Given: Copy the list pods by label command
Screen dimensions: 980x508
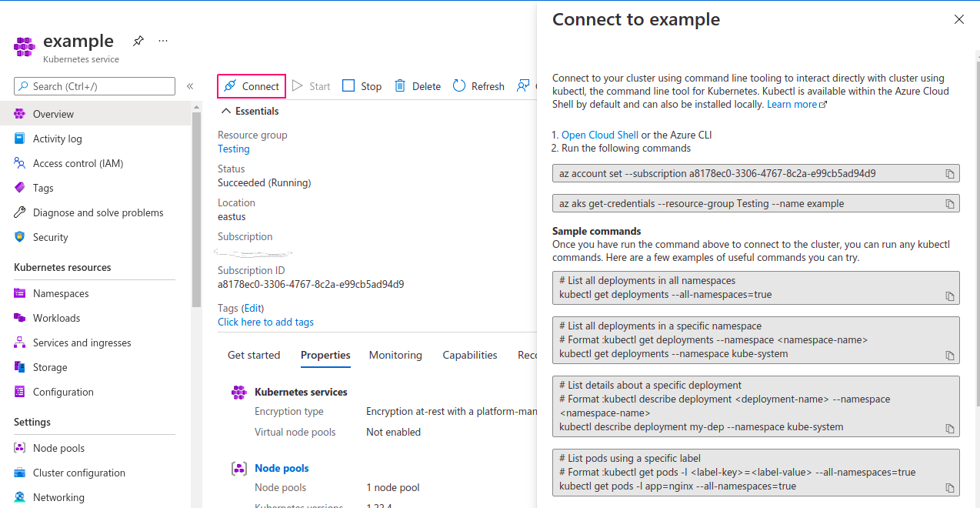Looking at the screenshot, I should point(950,488).
